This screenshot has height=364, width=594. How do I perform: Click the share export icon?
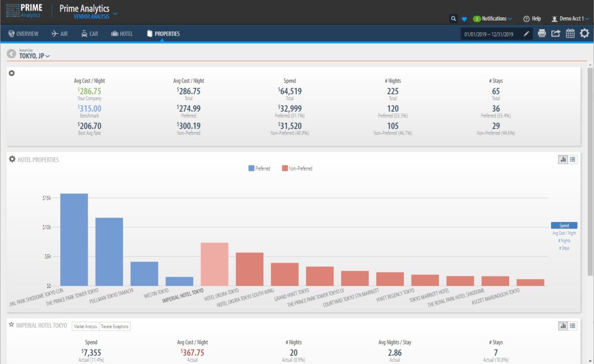556,34
